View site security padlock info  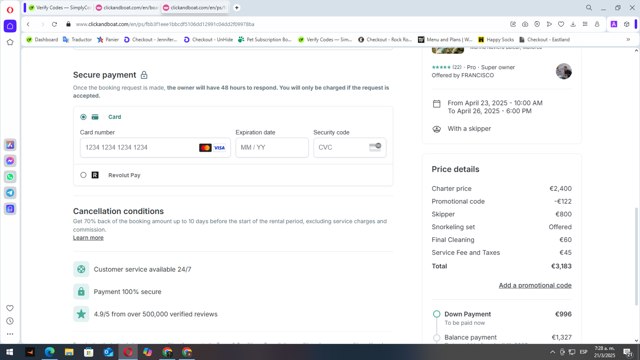tap(68, 24)
